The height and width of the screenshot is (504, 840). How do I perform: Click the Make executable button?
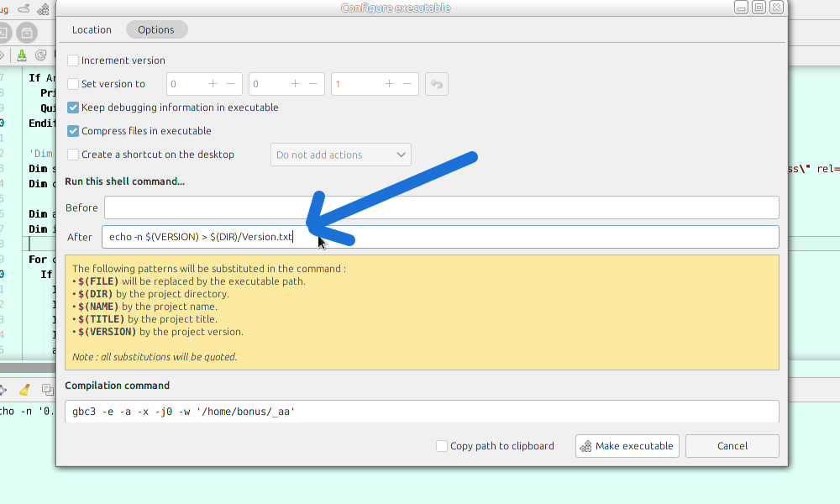click(x=627, y=446)
